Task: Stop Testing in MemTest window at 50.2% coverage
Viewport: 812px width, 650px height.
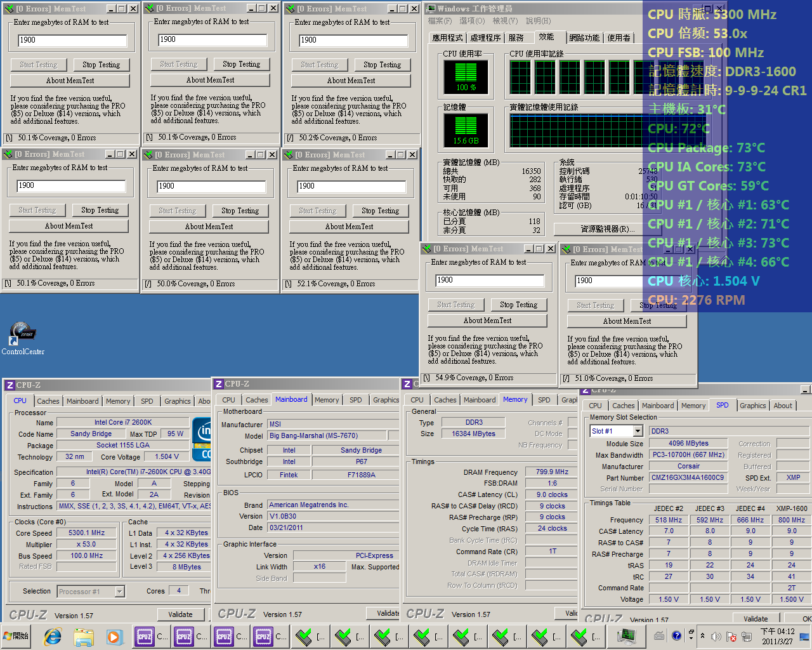Action: click(x=382, y=65)
